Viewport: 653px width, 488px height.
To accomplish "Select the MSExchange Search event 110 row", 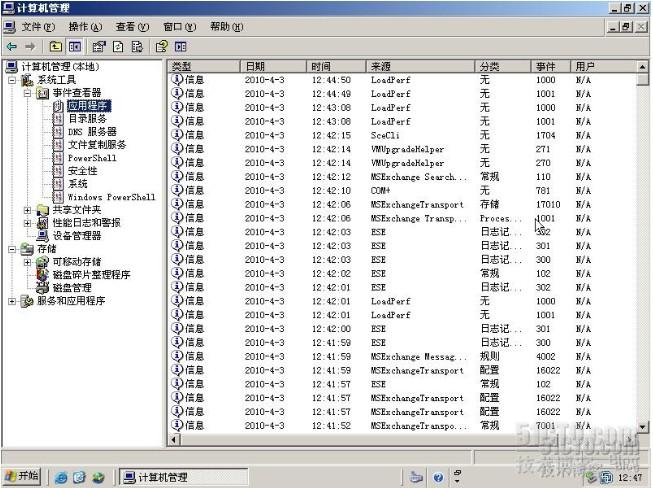I will [402, 177].
